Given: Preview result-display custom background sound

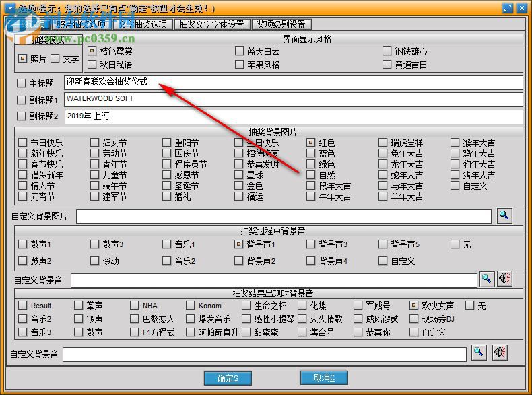Looking at the screenshot, I should click(x=500, y=353).
